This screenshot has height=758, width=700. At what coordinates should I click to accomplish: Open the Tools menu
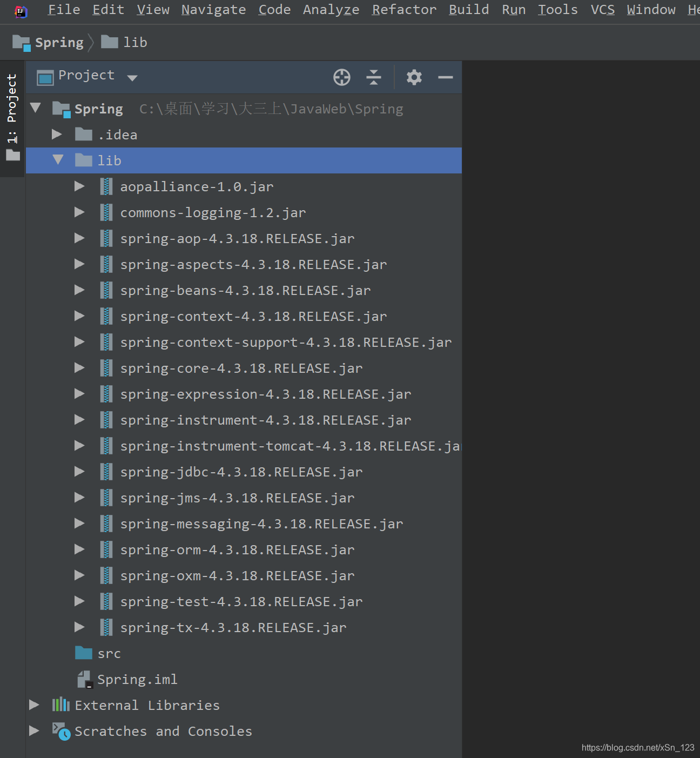coord(558,10)
